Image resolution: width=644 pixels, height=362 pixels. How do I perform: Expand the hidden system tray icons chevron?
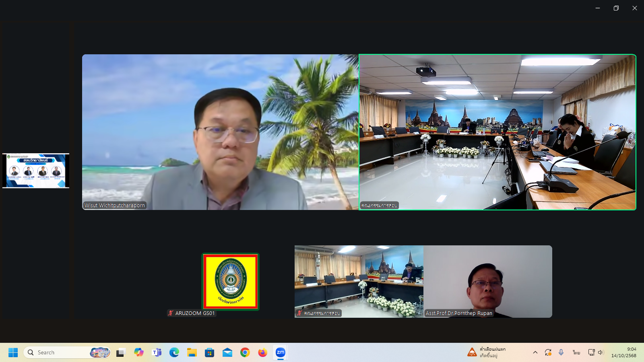(535, 352)
